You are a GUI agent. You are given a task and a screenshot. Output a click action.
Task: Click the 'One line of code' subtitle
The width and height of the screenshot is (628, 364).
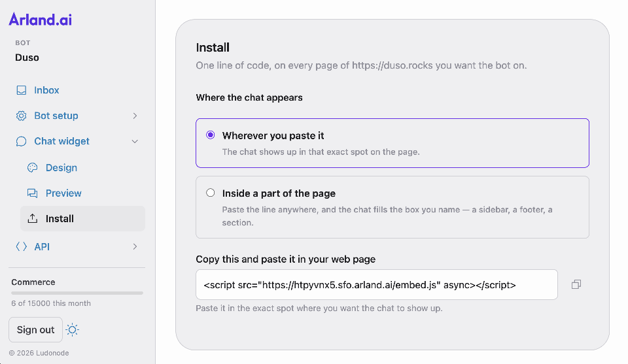pos(361,65)
